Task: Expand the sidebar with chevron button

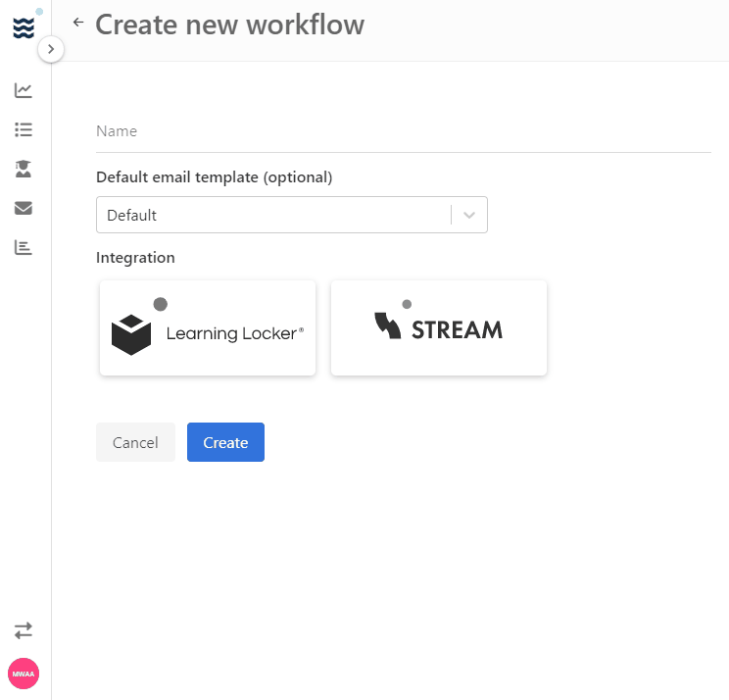Action: (51, 49)
